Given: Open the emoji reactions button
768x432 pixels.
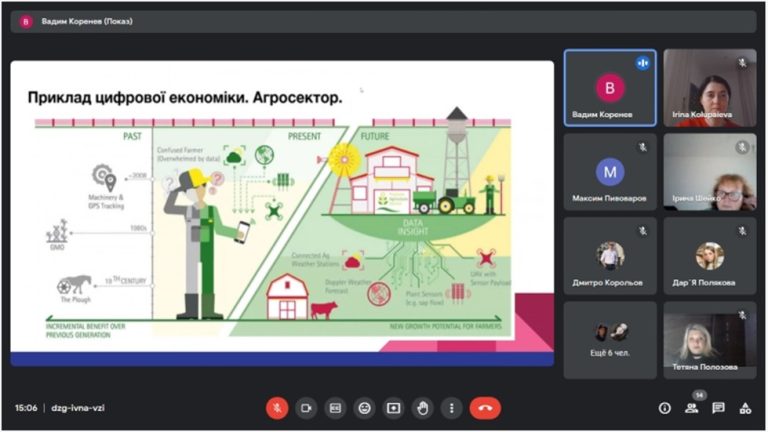Looking at the screenshot, I should click(x=364, y=408).
